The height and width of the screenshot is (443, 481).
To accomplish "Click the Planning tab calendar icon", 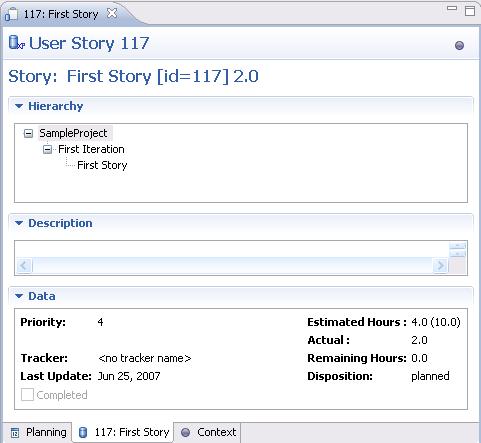I will point(15,433).
